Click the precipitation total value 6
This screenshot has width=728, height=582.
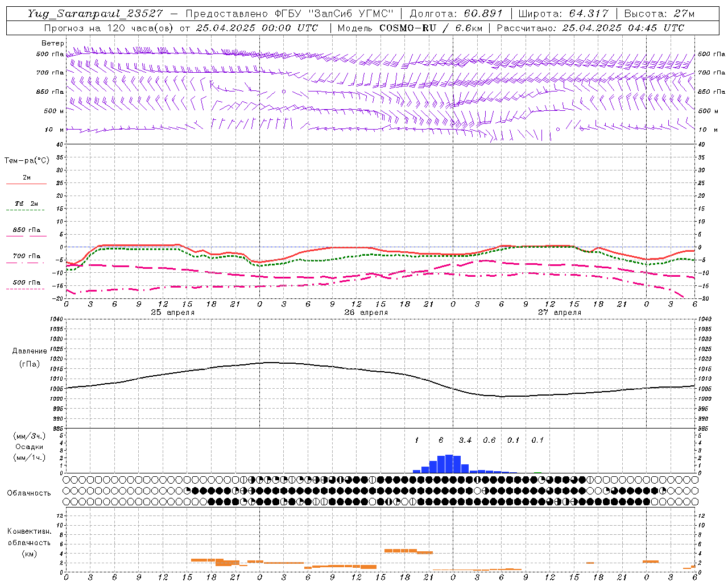pyautogui.click(x=441, y=440)
